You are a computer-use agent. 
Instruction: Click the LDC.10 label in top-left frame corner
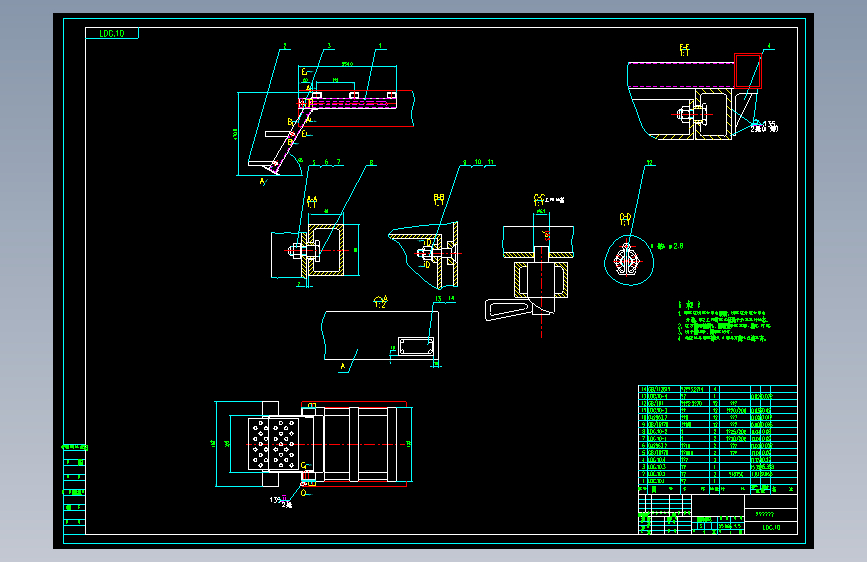coord(112,34)
